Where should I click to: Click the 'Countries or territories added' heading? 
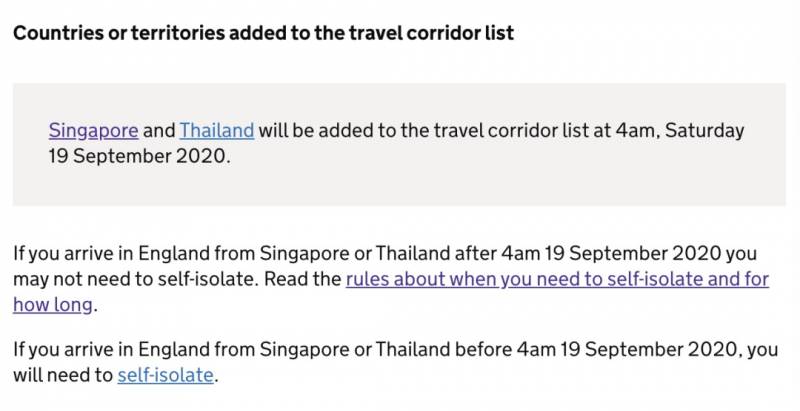click(x=262, y=33)
